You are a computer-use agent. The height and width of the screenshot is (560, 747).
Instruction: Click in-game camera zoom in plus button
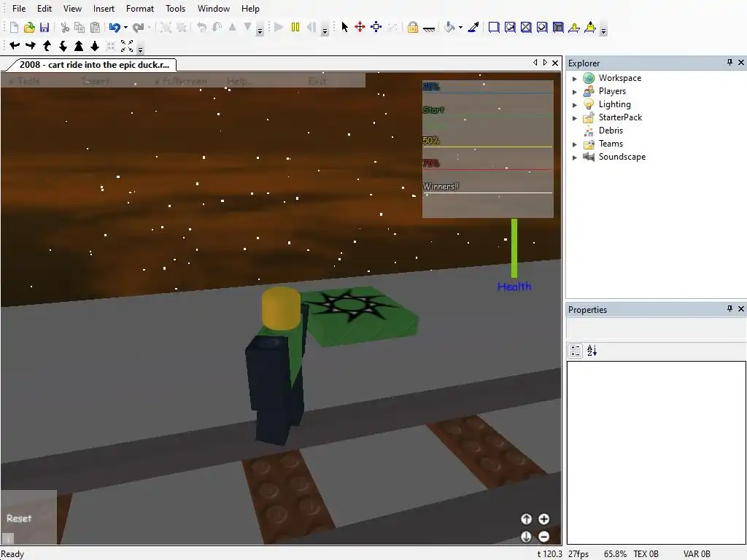[543, 519]
